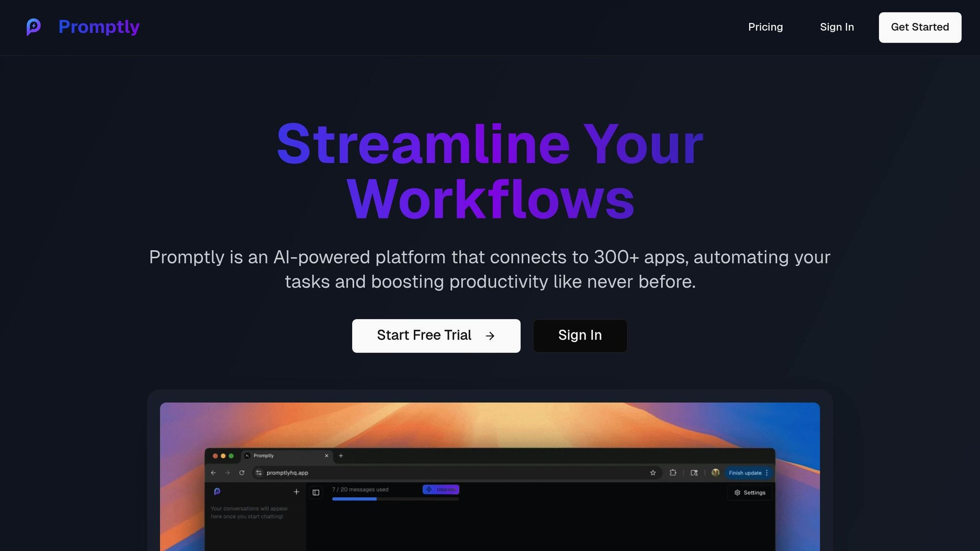
Task: Click the Promptly logo icon in the header
Action: click(33, 27)
